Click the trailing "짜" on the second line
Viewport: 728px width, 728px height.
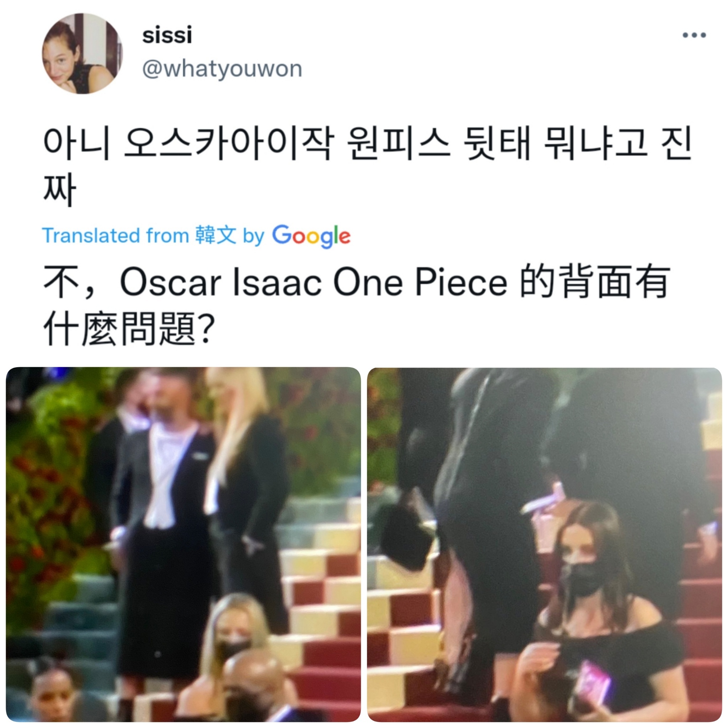pos(59,189)
